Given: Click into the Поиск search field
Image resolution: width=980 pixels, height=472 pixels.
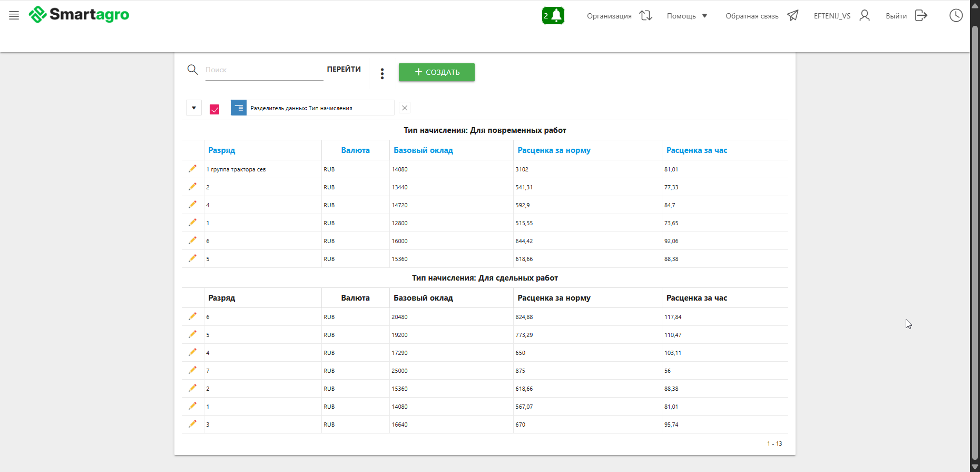Looking at the screenshot, I should click(263, 70).
